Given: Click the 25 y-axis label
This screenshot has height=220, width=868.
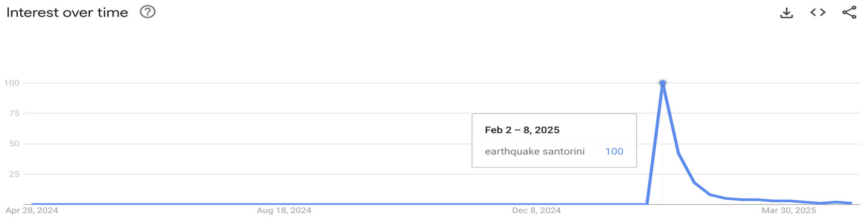Looking at the screenshot, I should pos(14,174).
